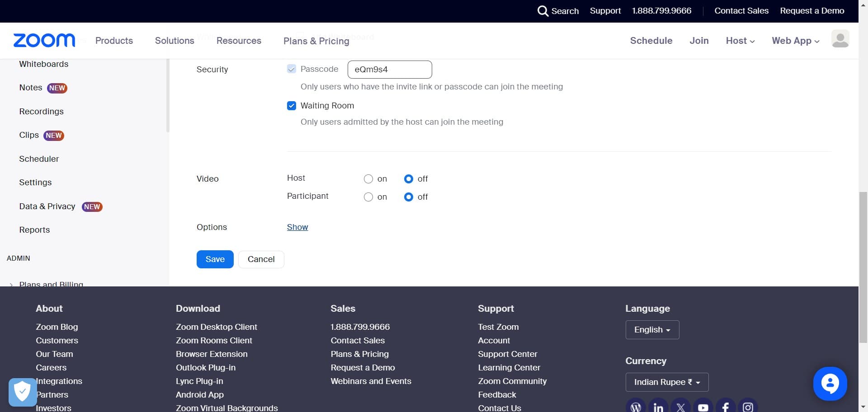This screenshot has height=412, width=868.
Task: Click the Search icon in the top bar
Action: (x=543, y=11)
